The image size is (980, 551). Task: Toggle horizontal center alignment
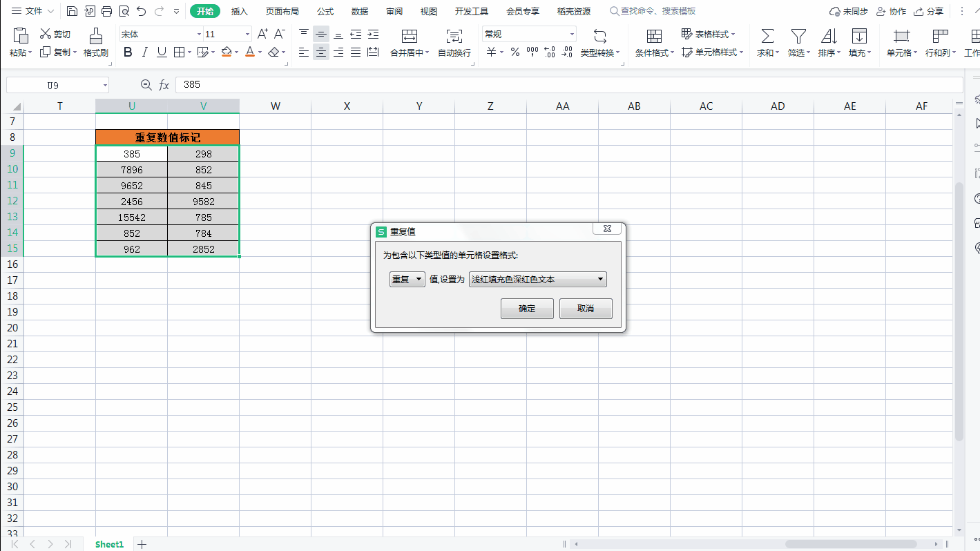click(x=321, y=52)
